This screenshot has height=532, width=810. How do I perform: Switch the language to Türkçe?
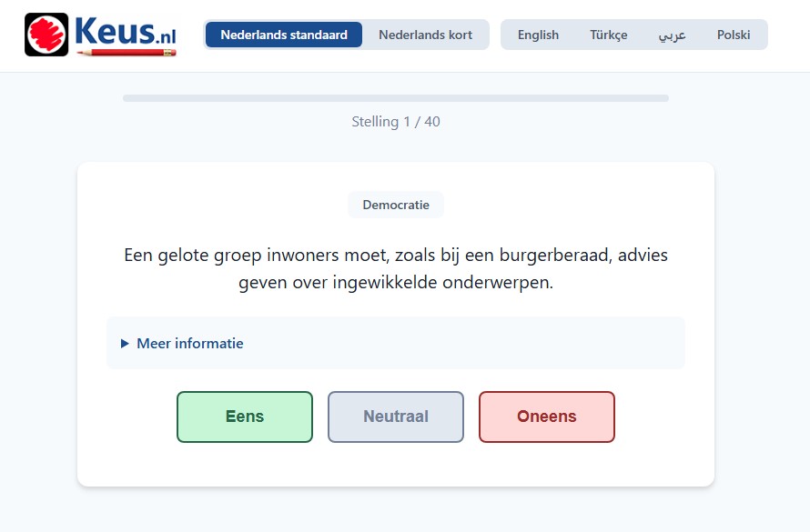(608, 35)
